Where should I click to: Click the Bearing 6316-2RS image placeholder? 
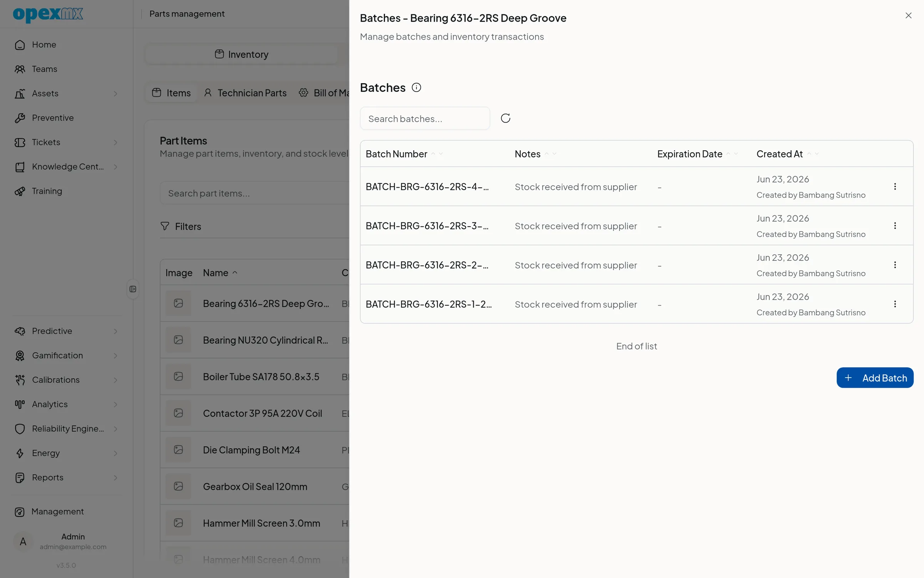[178, 303]
